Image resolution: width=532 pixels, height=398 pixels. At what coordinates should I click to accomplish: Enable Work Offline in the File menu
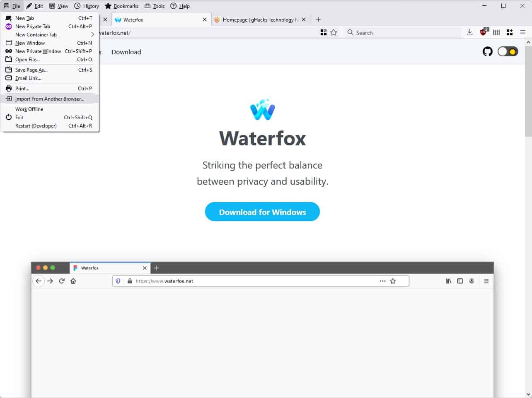(29, 109)
